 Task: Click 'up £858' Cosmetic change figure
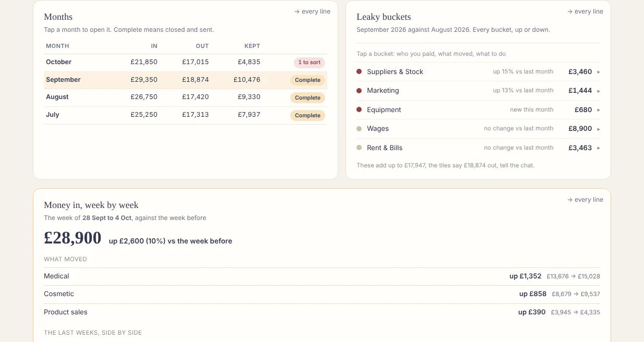click(x=533, y=294)
